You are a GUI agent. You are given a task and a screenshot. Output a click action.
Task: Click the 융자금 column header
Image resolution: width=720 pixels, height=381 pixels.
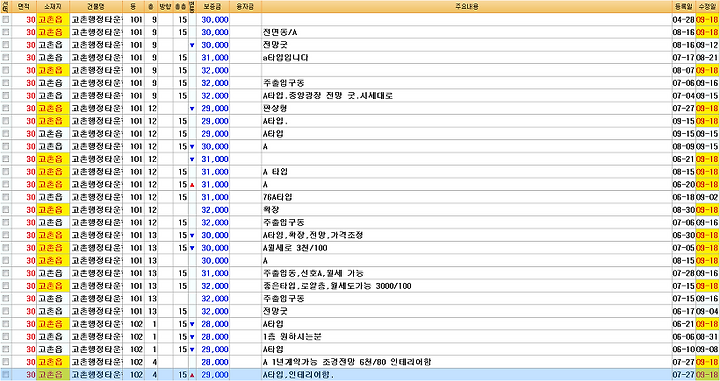pyautogui.click(x=245, y=6)
